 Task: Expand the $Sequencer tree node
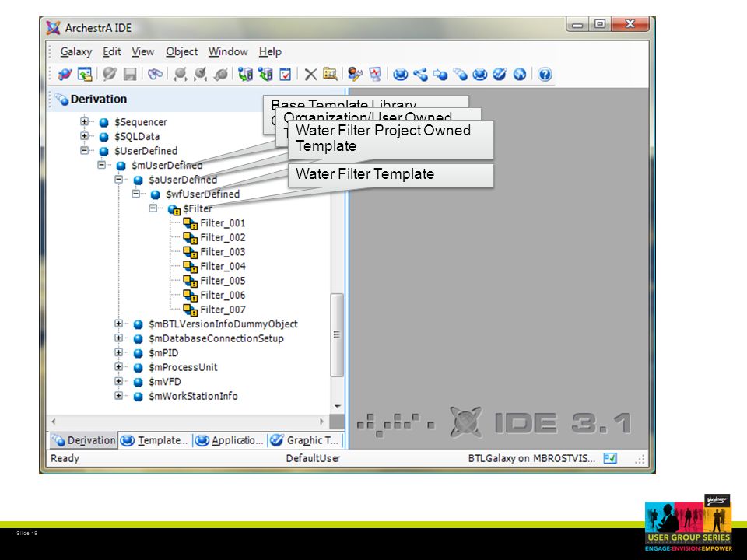click(x=84, y=121)
